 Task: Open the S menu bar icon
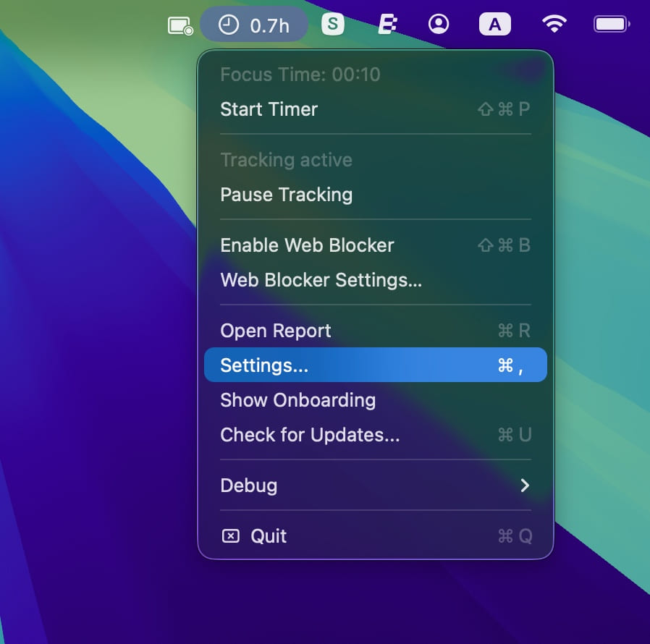tap(332, 23)
